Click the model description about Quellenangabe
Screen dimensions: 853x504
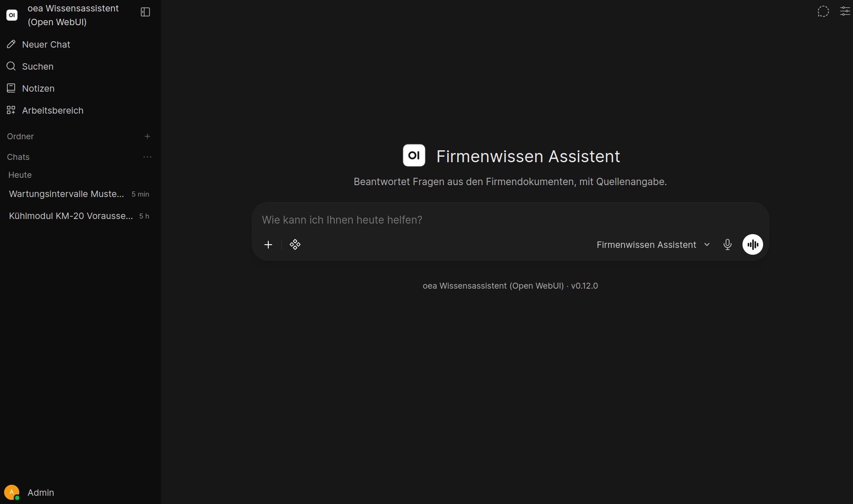(510, 182)
